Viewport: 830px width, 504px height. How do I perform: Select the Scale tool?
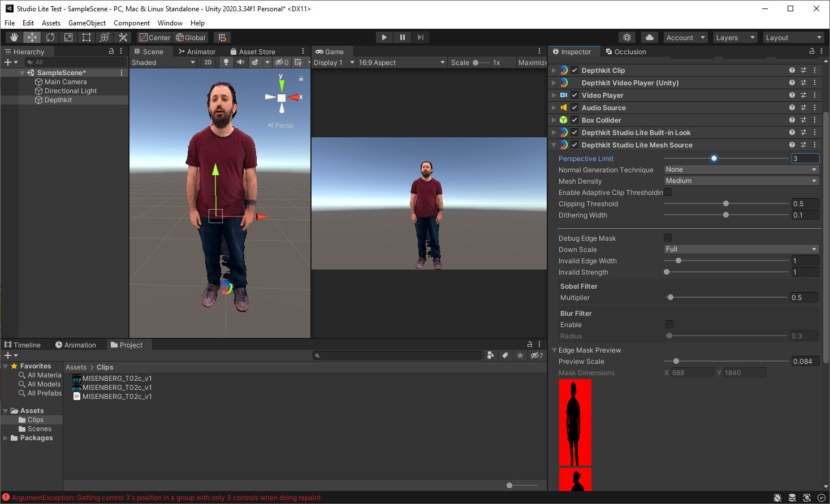pos(68,37)
